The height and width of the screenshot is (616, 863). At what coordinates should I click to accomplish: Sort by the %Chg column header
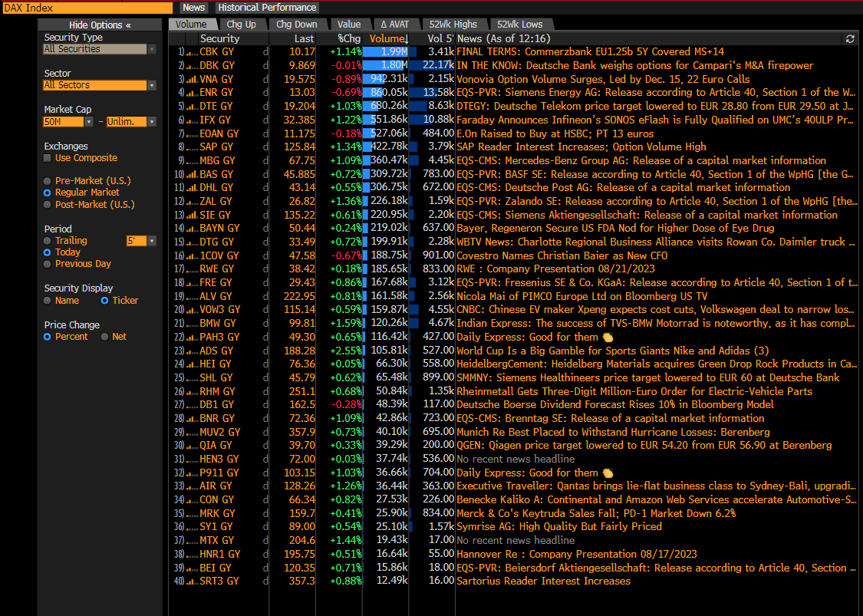click(349, 38)
